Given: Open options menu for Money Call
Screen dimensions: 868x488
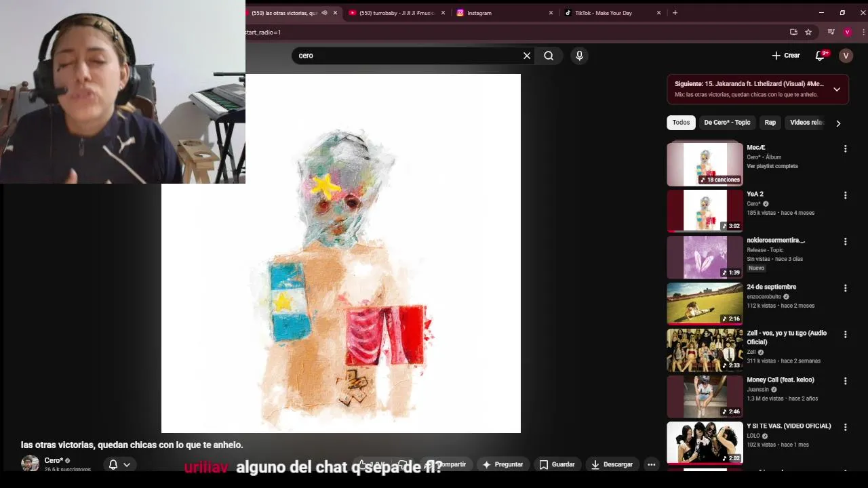Looking at the screenshot, I should coord(845,381).
